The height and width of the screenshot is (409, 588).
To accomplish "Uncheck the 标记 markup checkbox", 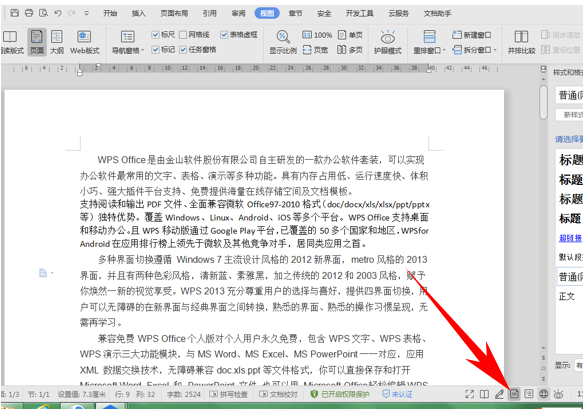I will pos(155,49).
